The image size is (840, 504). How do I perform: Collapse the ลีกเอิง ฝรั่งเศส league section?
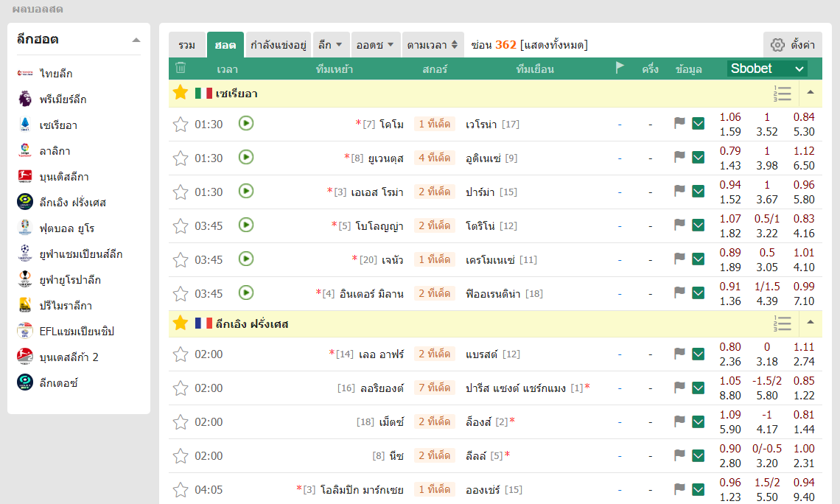pyautogui.click(x=811, y=323)
